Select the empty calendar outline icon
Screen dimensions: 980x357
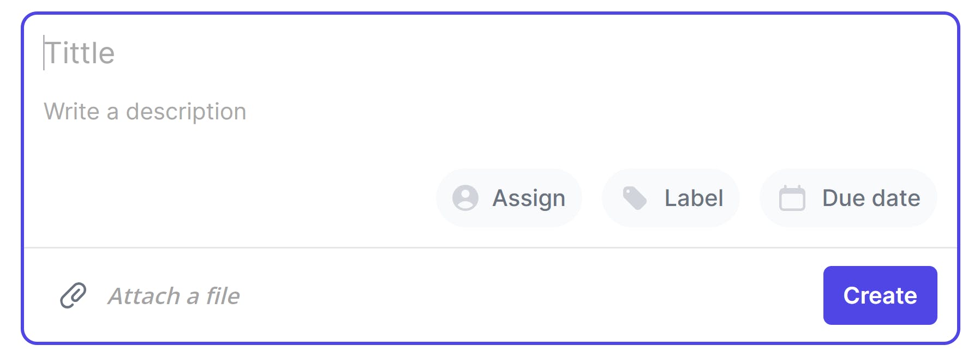pyautogui.click(x=792, y=198)
